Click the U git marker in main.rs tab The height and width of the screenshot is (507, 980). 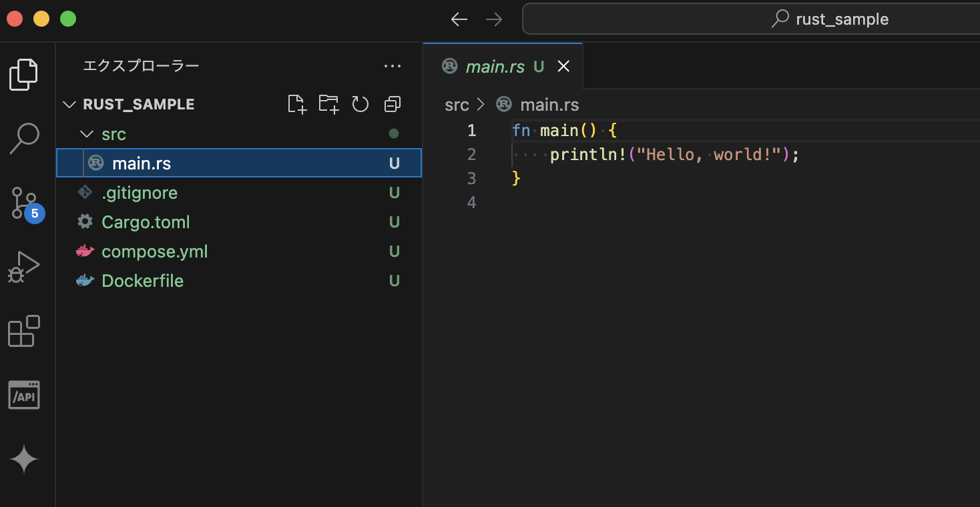point(539,66)
